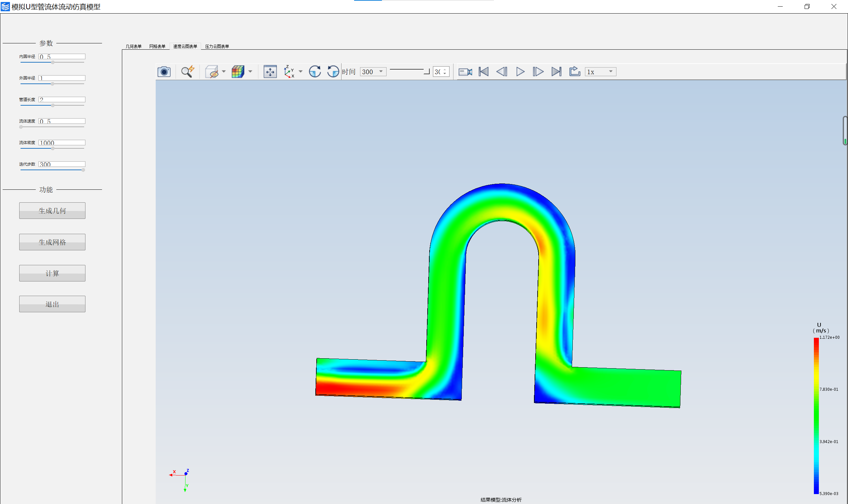Click the 外圆半径 slider handle
This screenshot has height=504, width=848.
[x=52, y=84]
